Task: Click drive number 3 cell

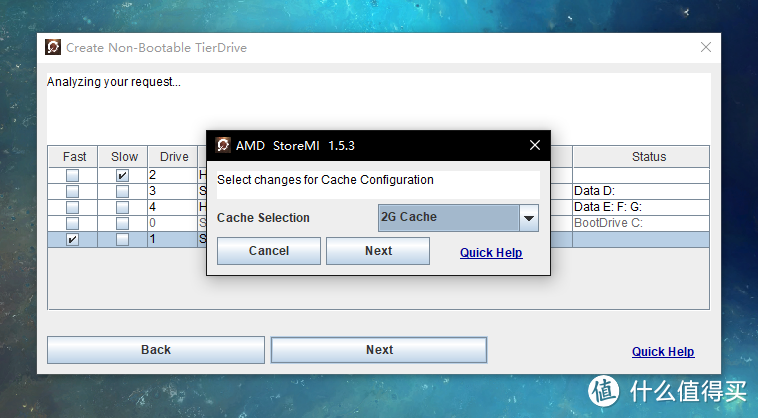Action: 173,191
